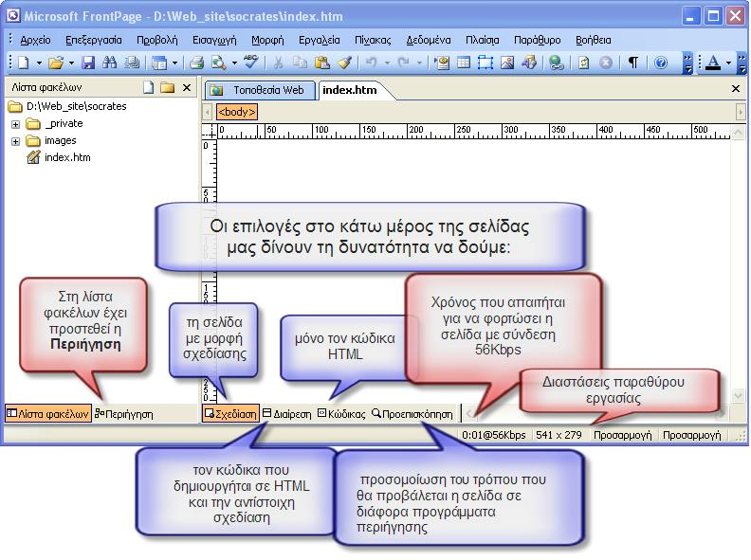Click the Open file folder icon
Screen dimensions: 751x560
[x=56, y=63]
